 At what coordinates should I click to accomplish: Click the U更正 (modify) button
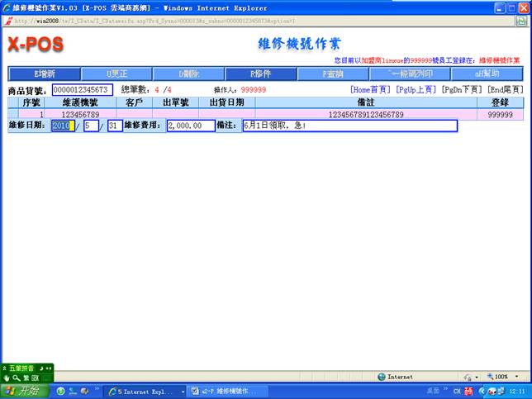pos(116,74)
